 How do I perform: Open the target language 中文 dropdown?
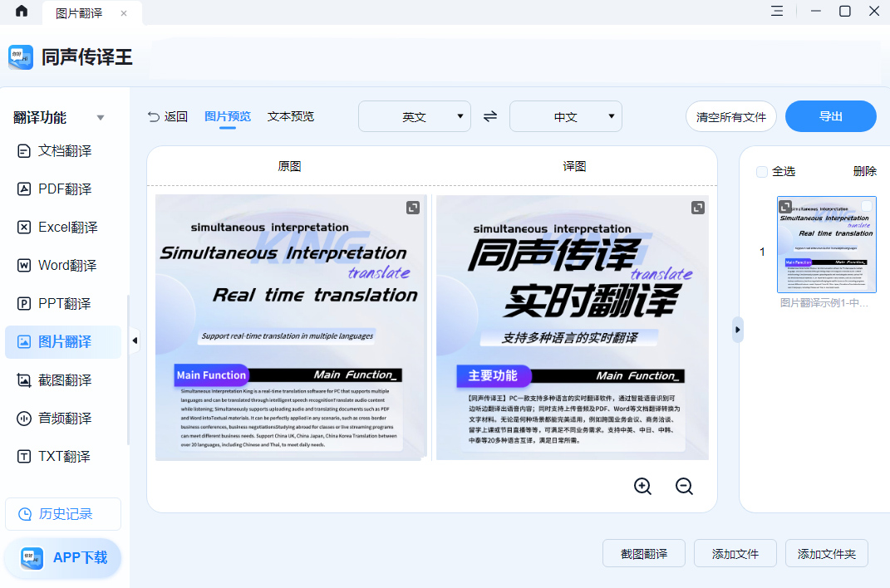(x=566, y=117)
